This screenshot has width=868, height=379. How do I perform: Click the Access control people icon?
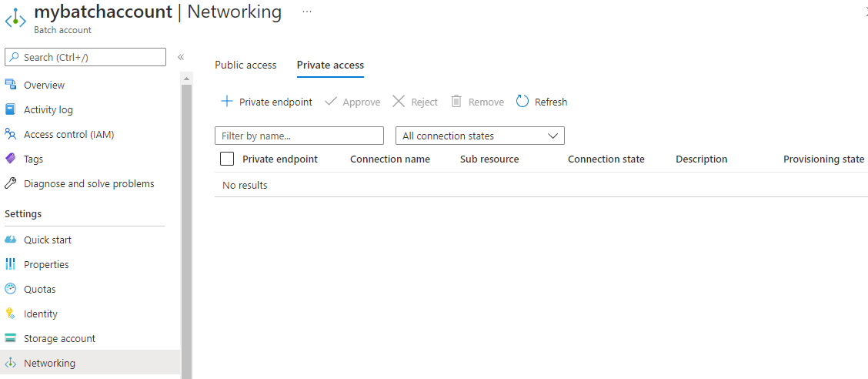(11, 134)
